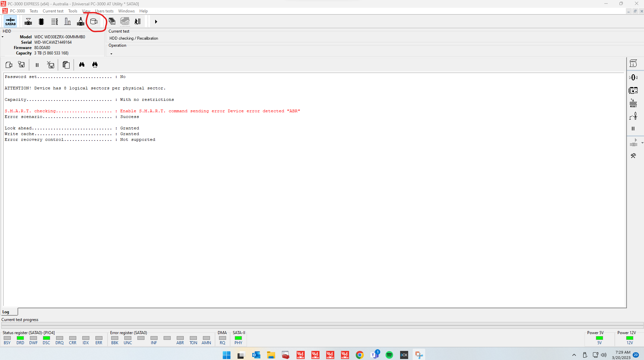Open Spotify from the Windows taskbar

point(389,355)
